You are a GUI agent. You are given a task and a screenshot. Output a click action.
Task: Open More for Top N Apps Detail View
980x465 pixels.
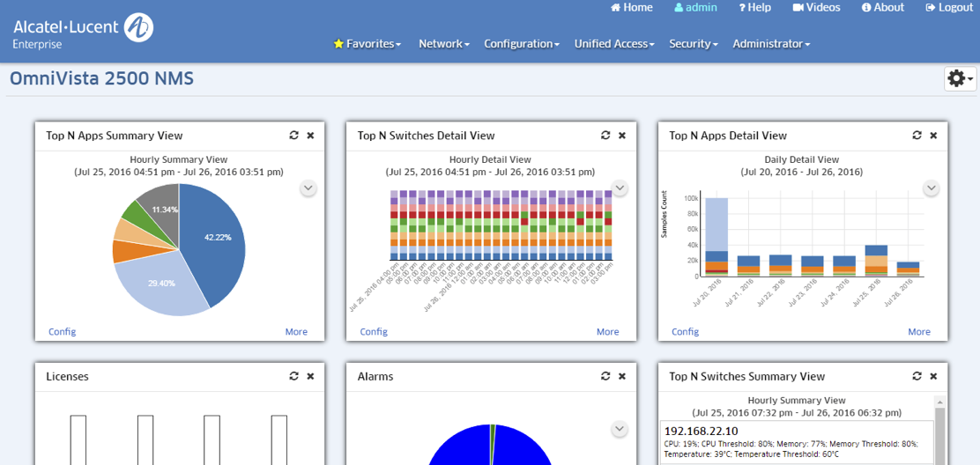tap(919, 331)
